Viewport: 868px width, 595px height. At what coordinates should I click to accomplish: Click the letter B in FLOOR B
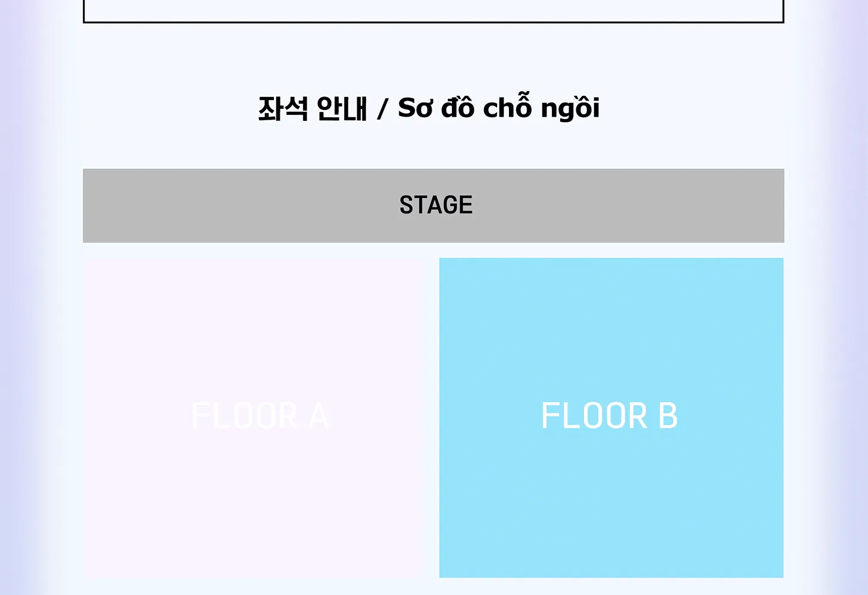(668, 416)
